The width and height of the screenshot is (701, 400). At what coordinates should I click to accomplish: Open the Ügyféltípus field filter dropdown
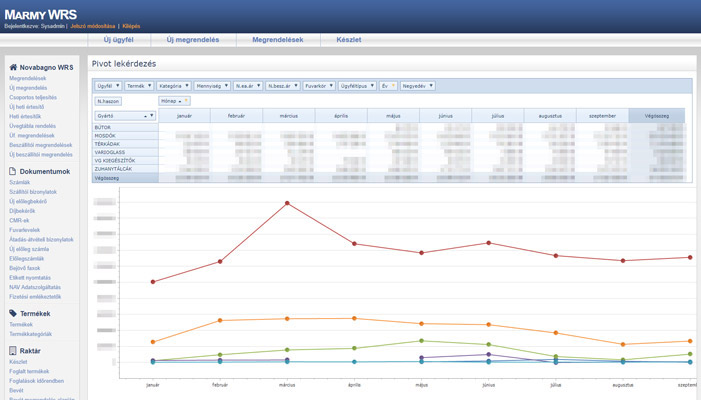(372, 86)
